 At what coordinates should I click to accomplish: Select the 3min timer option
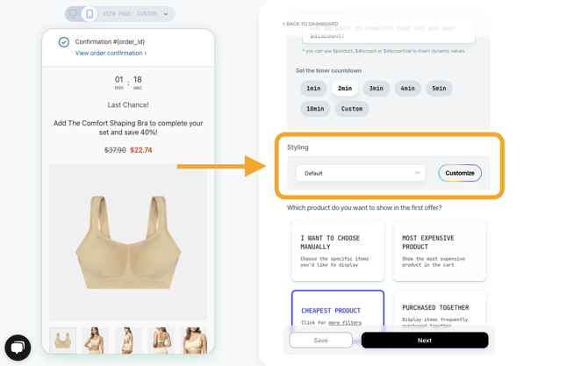376,89
